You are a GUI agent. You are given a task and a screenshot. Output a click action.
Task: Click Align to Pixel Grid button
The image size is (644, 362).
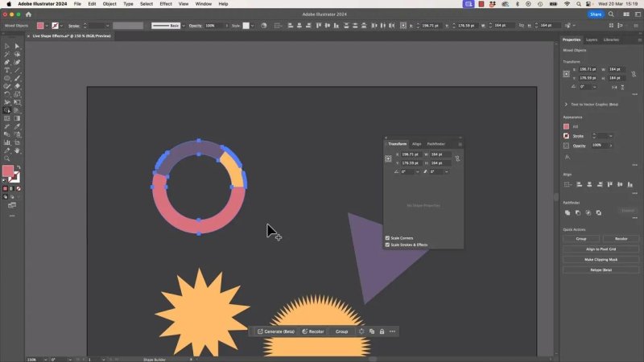[601, 249]
